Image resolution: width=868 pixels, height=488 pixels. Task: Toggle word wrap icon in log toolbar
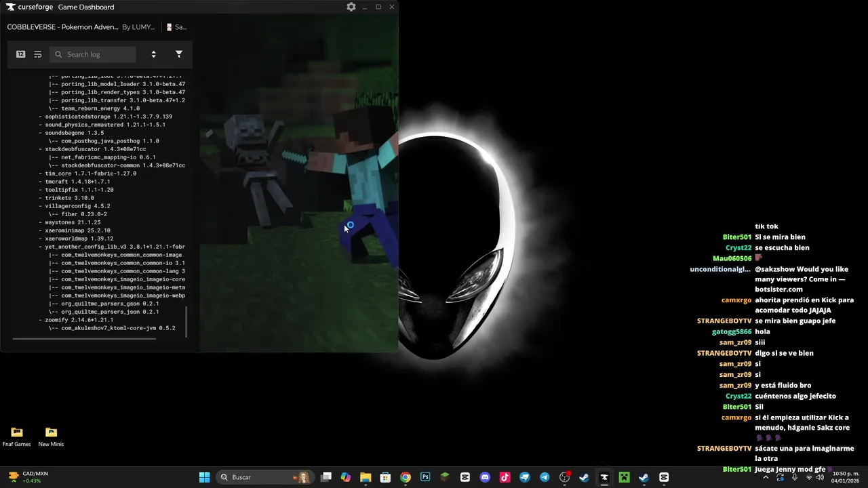[38, 54]
